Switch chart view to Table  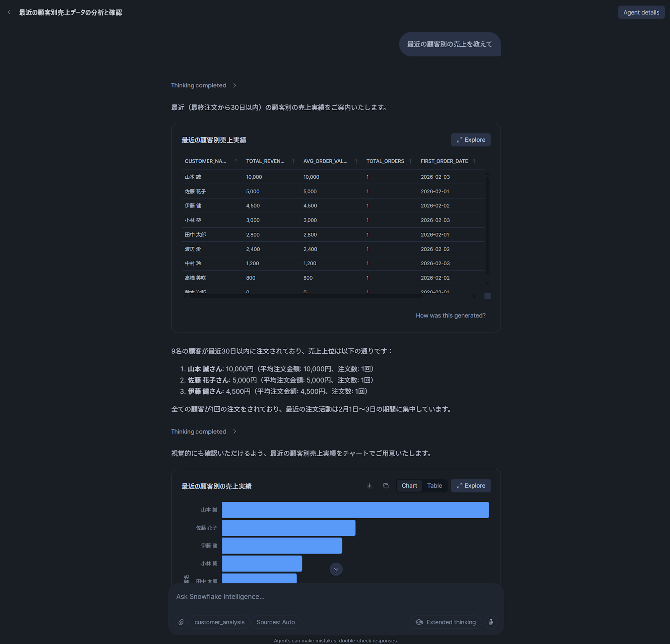click(434, 486)
